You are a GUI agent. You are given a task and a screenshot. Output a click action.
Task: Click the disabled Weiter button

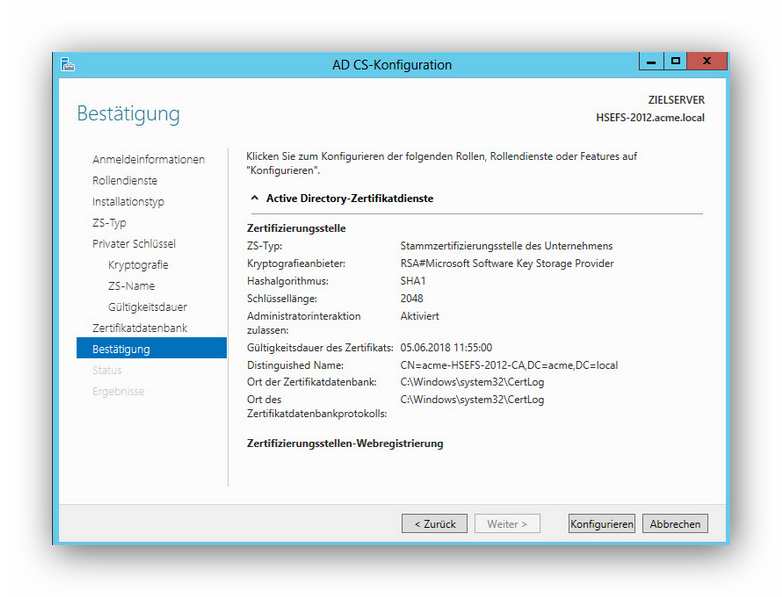tap(507, 524)
